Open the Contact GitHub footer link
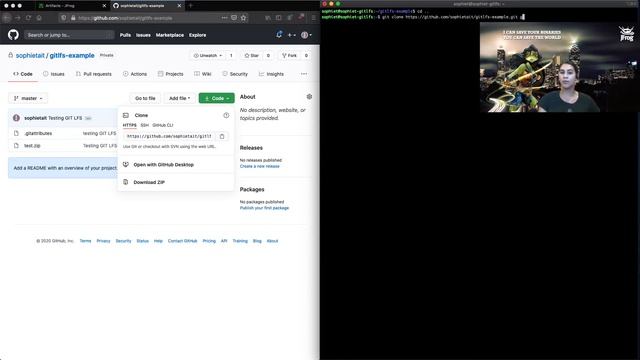The image size is (640, 360). pos(182,241)
